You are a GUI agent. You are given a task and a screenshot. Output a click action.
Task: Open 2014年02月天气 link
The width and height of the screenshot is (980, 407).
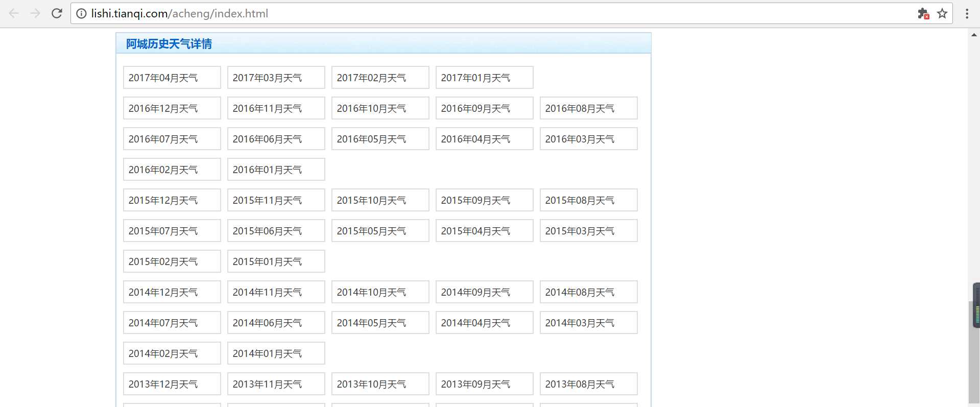172,353
